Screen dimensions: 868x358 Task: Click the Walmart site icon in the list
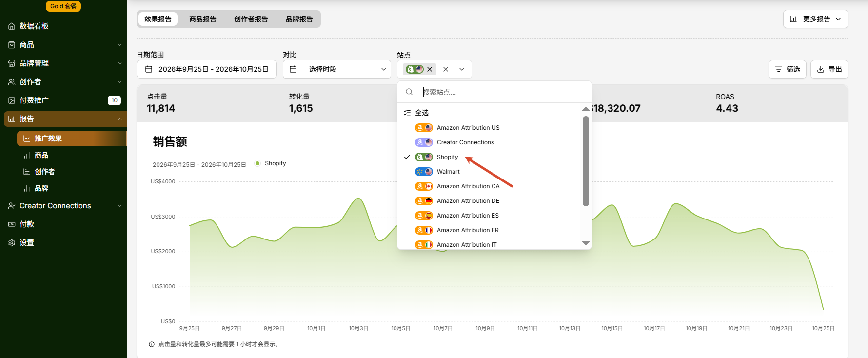coord(424,172)
